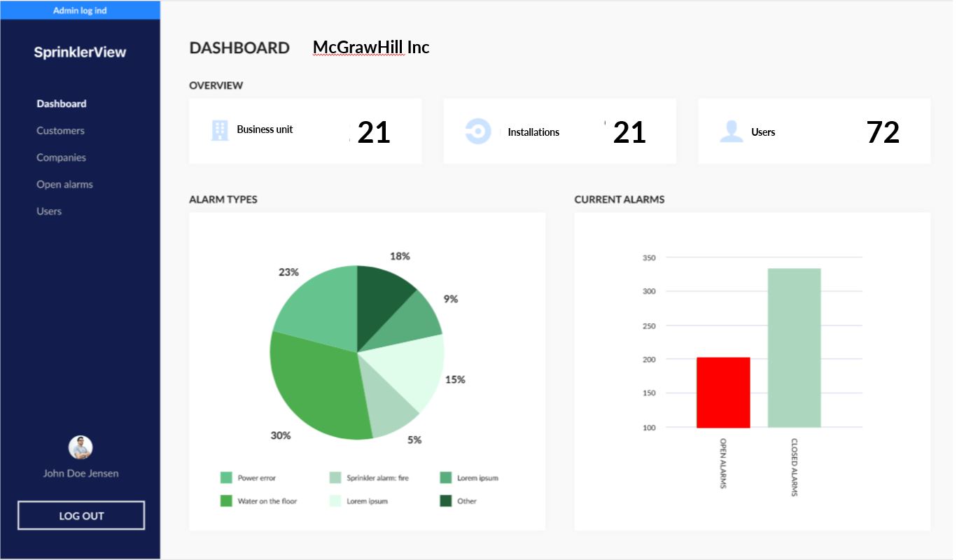The height and width of the screenshot is (560, 957).
Task: Click the John Doe Jensen name
Action: (81, 473)
